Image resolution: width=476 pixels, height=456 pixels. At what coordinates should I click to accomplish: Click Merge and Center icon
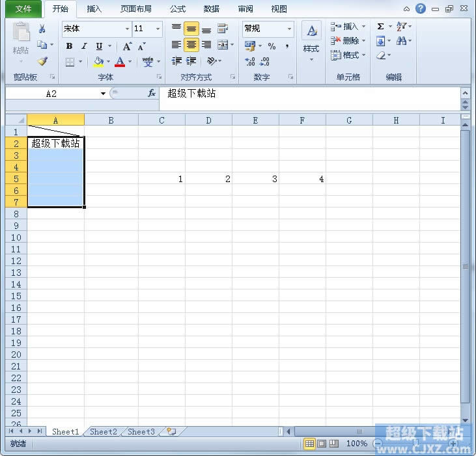[x=223, y=45]
